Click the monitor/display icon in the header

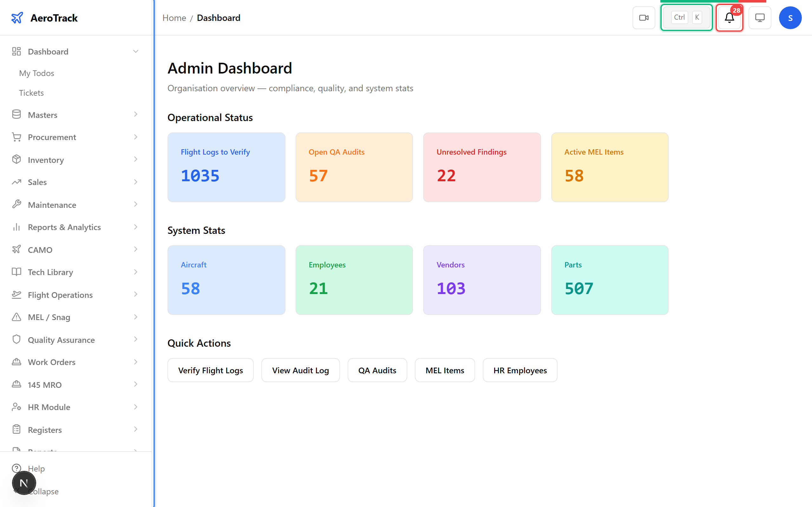760,17
